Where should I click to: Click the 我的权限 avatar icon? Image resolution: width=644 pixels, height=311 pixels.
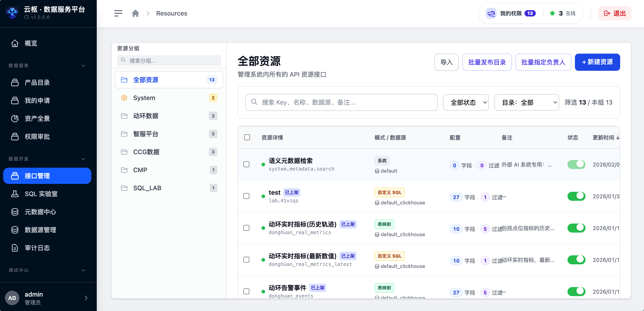[491, 13]
